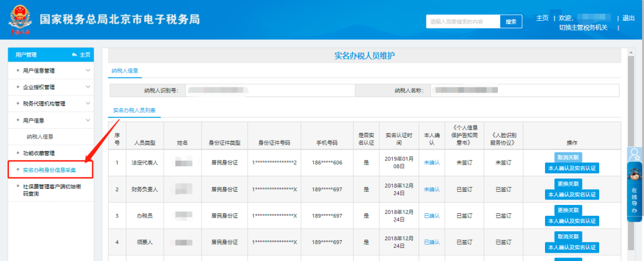Screen dimensions: 644x261
Task: Click the gray scrollbar right of 操作 column
Action: click(631, 153)
